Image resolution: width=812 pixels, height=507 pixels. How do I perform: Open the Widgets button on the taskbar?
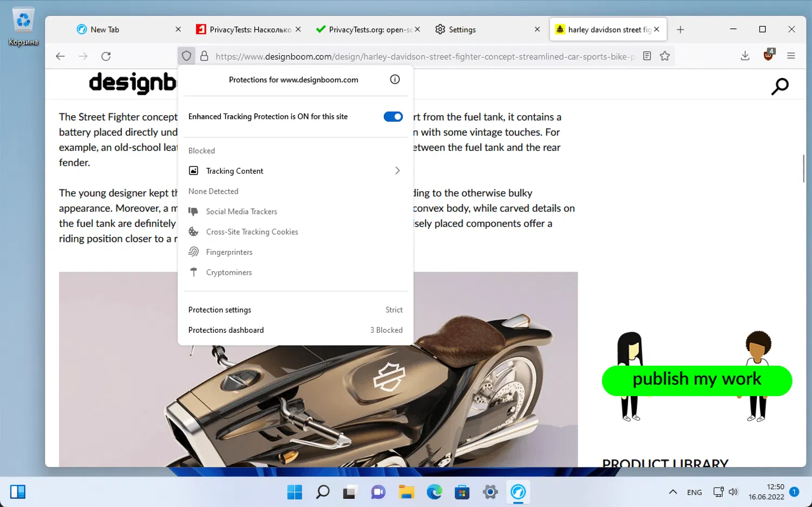18,492
